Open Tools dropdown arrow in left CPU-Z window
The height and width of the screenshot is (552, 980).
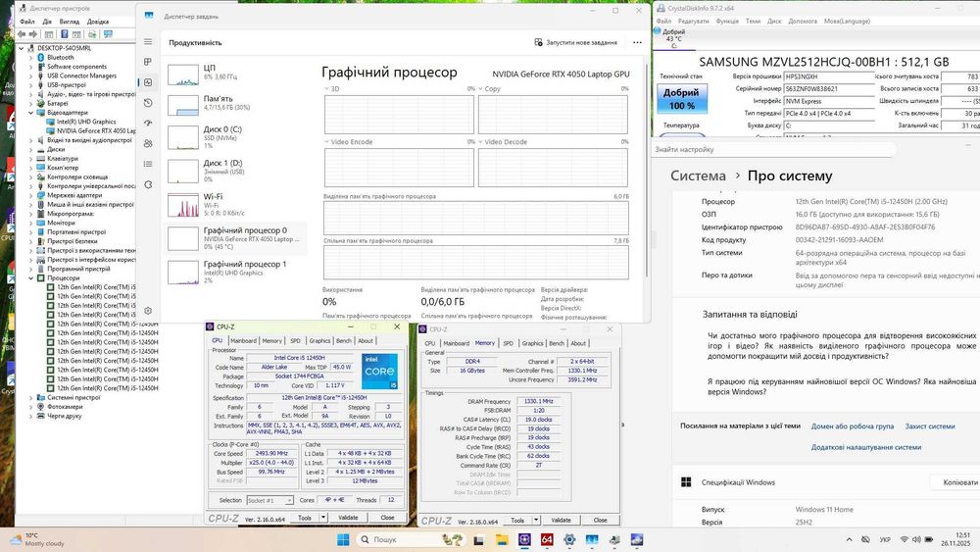click(323, 518)
